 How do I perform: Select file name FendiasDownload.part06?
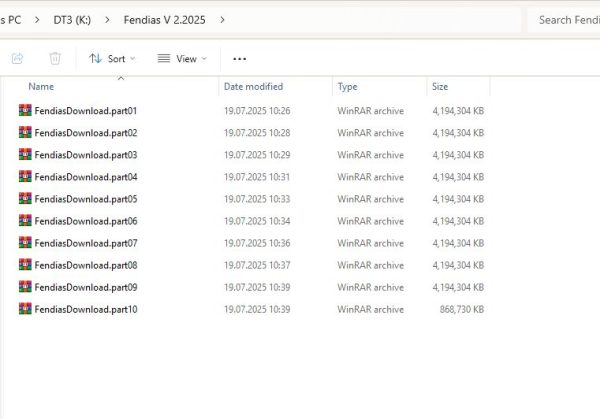pyautogui.click(x=86, y=221)
